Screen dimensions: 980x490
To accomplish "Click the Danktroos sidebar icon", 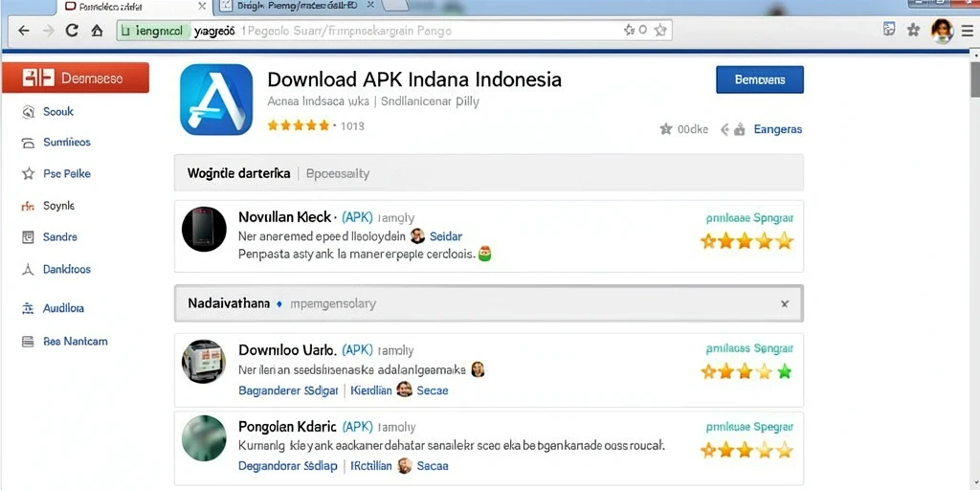I will click(x=28, y=269).
